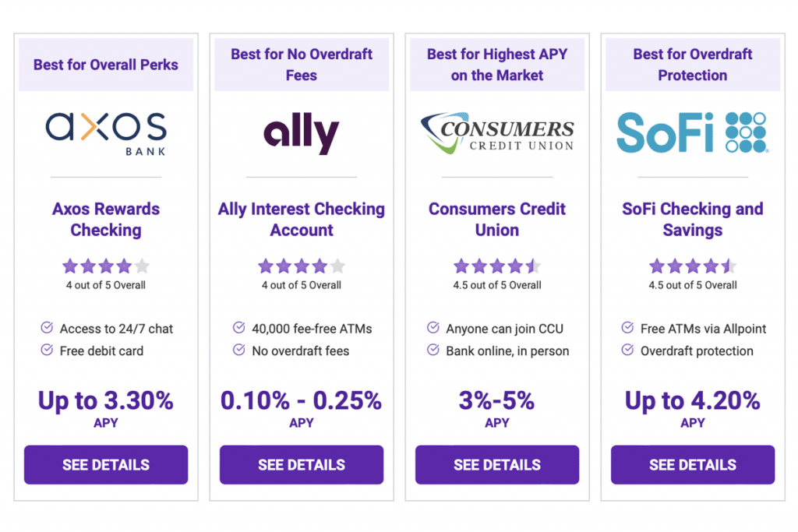Click SEE DETAILS for Consumers Credit Union

pyautogui.click(x=496, y=465)
